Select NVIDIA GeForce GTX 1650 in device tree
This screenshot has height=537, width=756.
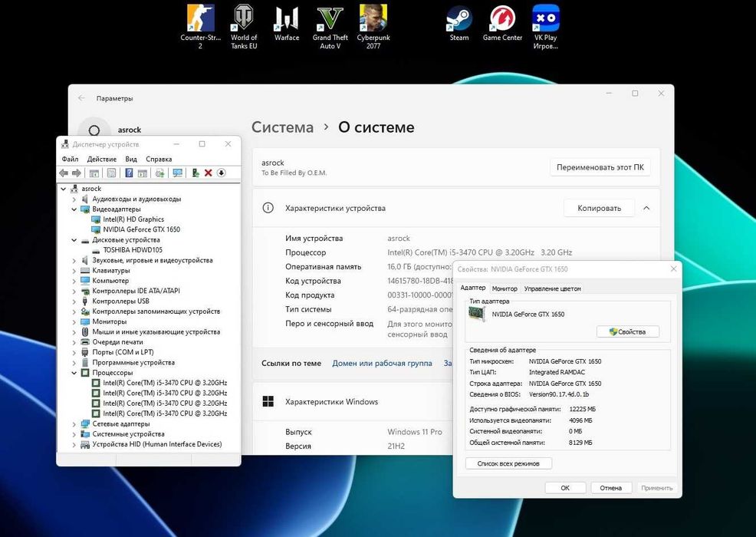point(141,229)
